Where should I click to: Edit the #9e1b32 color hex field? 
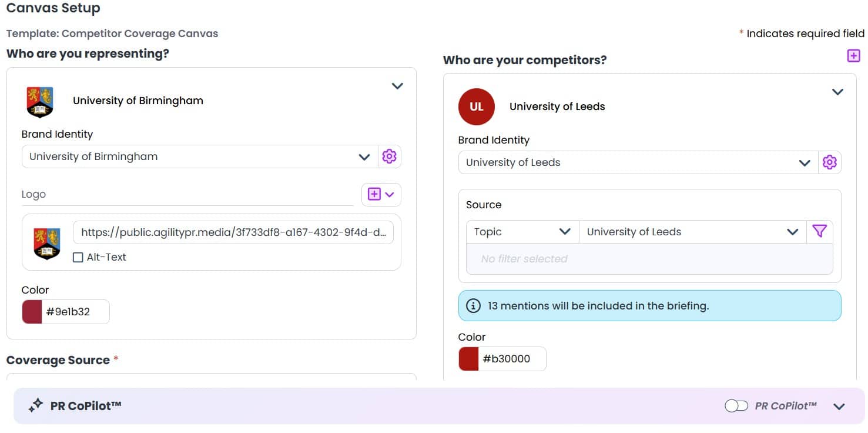(76, 312)
